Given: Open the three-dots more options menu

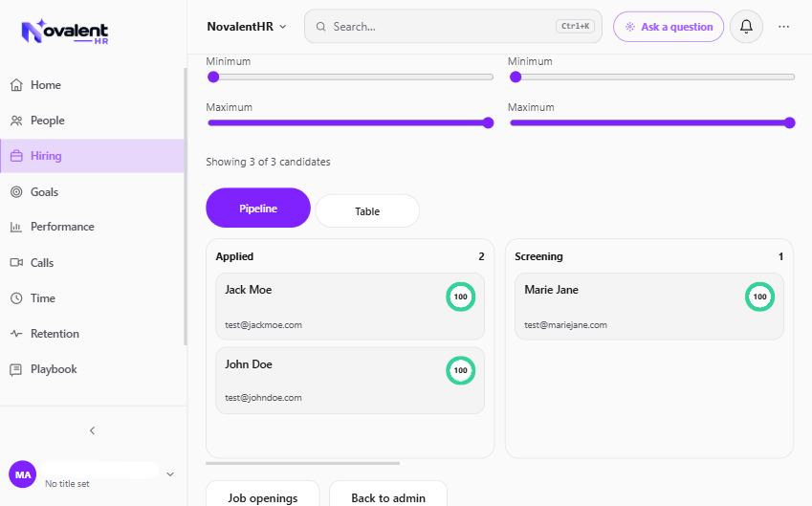Looking at the screenshot, I should point(784,27).
